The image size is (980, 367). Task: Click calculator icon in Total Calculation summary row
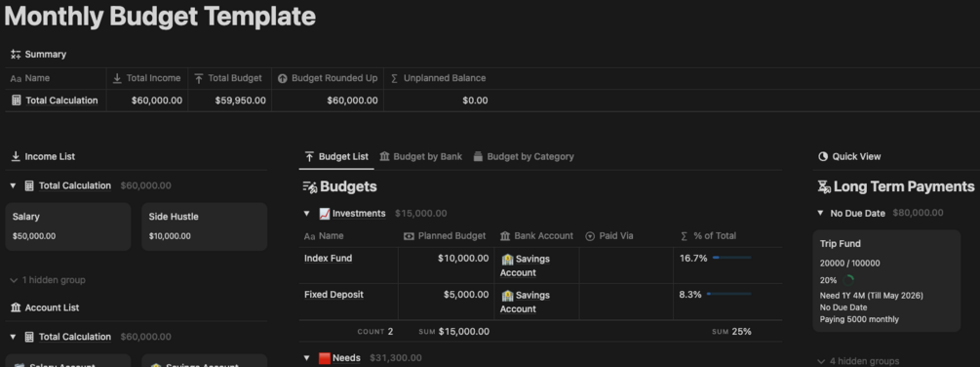pyautogui.click(x=17, y=101)
